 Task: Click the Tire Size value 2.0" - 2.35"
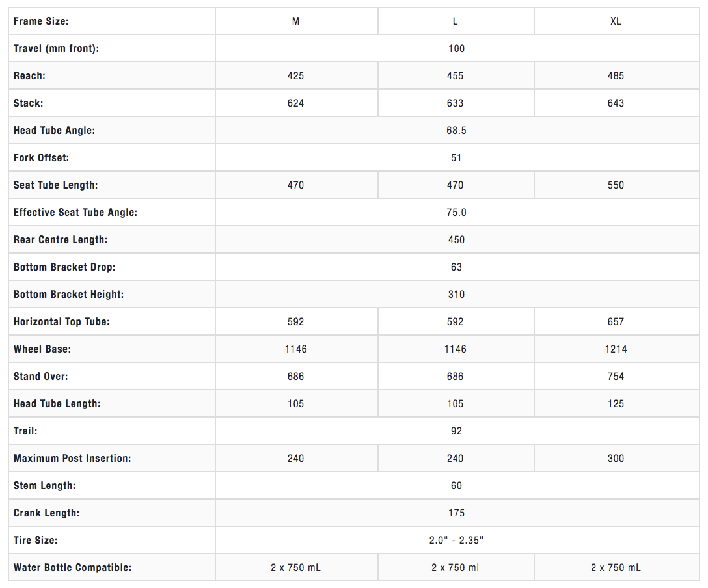pos(456,541)
